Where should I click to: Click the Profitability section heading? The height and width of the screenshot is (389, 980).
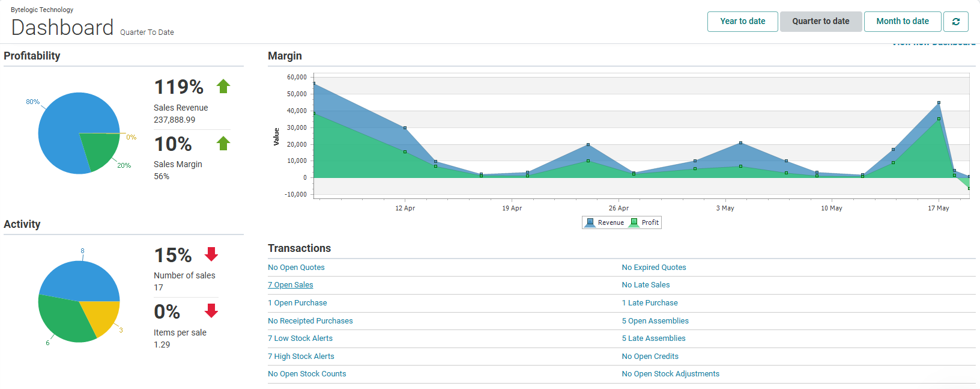[32, 56]
